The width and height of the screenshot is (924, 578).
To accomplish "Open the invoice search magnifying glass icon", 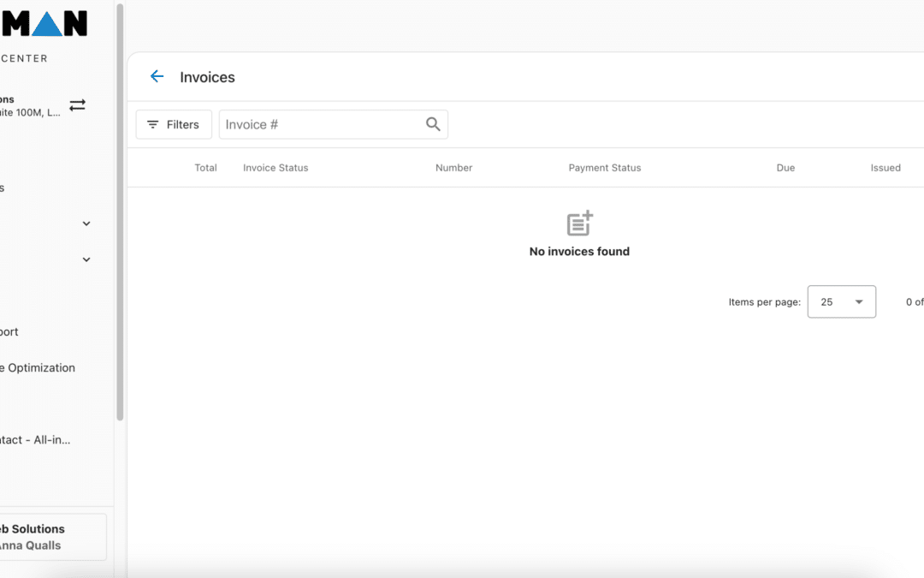I will click(433, 124).
